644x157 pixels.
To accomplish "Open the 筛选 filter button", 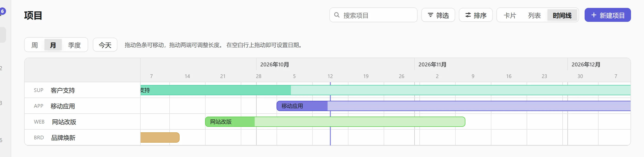I will (438, 15).
